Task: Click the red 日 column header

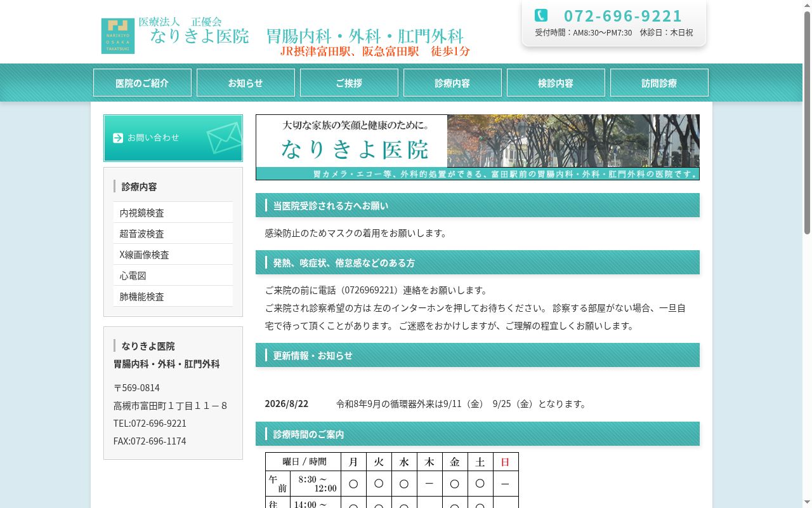Action: point(506,462)
